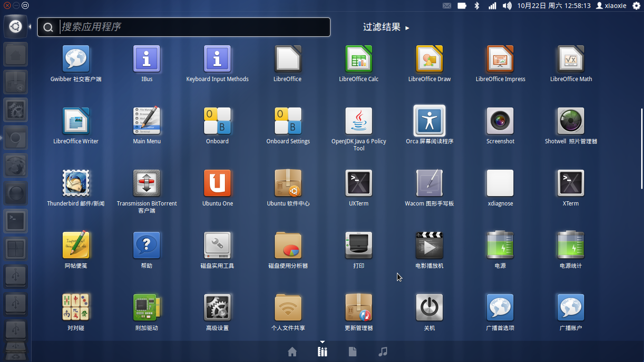Image resolution: width=644 pixels, height=362 pixels.
Task: Launch LibreOffice Writer
Action: [76, 121]
